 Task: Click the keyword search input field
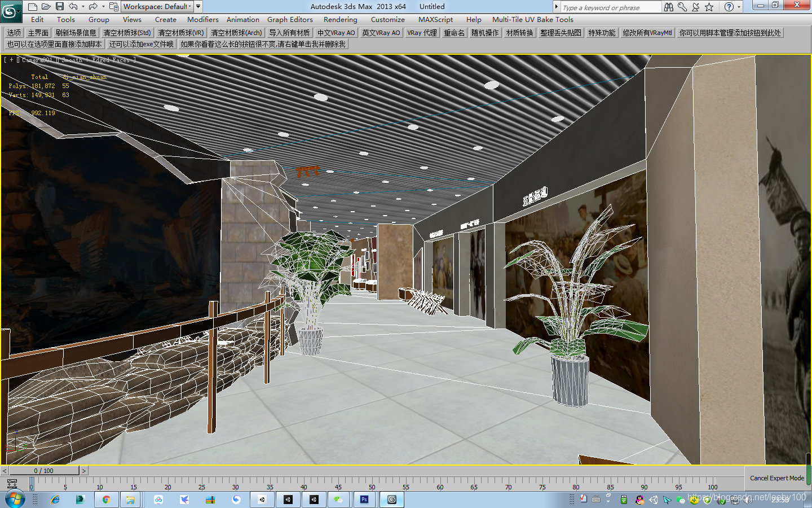pyautogui.click(x=609, y=6)
